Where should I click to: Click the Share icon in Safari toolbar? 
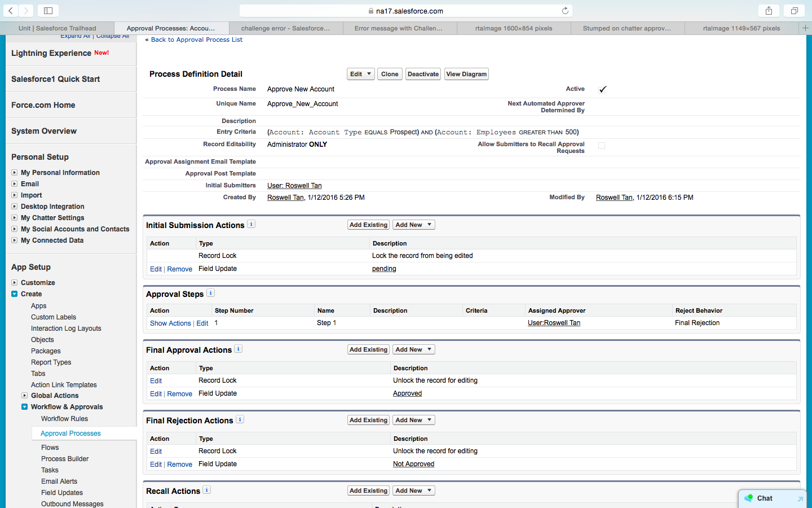[x=769, y=11]
